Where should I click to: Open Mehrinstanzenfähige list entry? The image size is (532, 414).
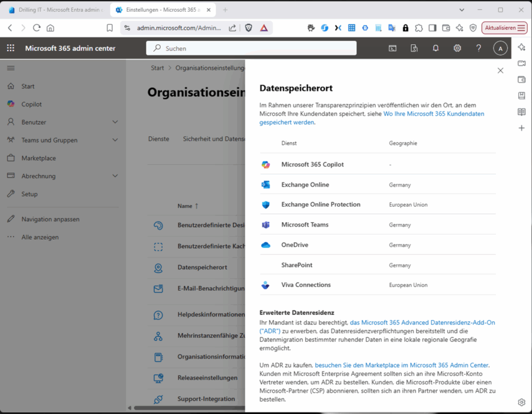211,335
